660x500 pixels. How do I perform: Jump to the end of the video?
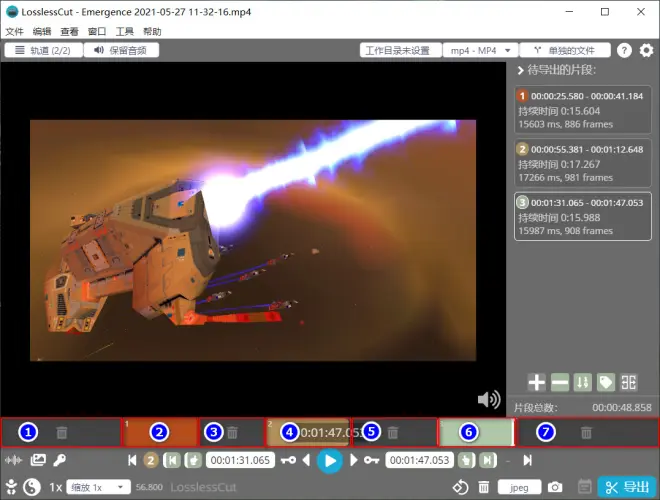click(x=527, y=460)
